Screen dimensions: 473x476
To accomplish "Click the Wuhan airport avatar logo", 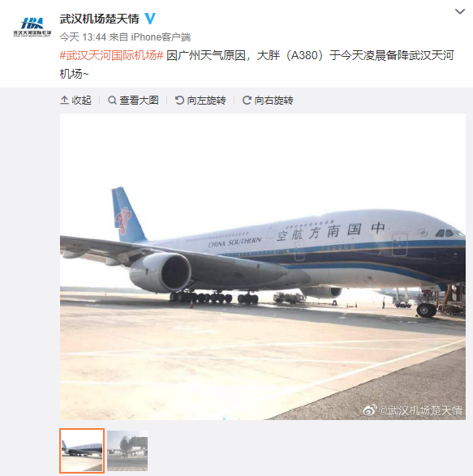I will point(32,27).
